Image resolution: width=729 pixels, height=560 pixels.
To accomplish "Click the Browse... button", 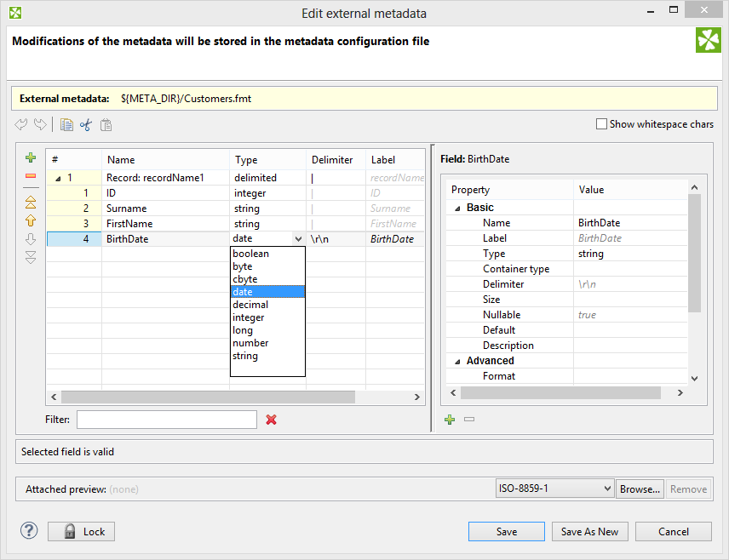I will 640,489.
